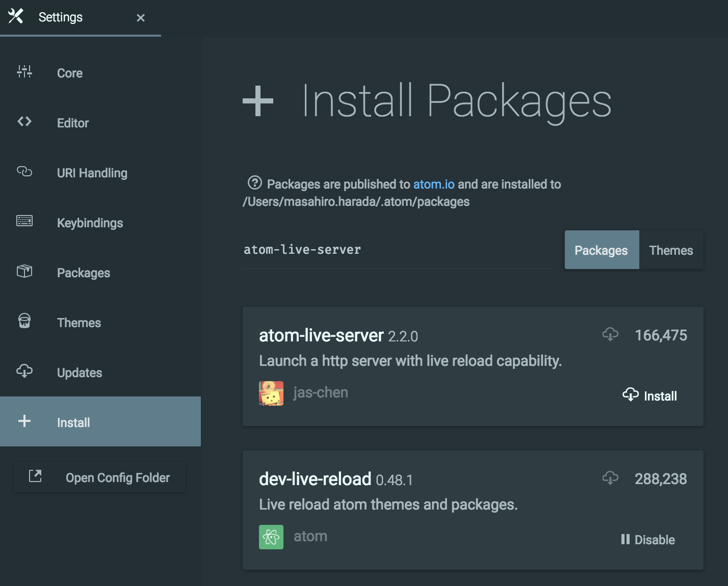
Task: Click the Install plus icon in sidebar
Action: tap(24, 422)
